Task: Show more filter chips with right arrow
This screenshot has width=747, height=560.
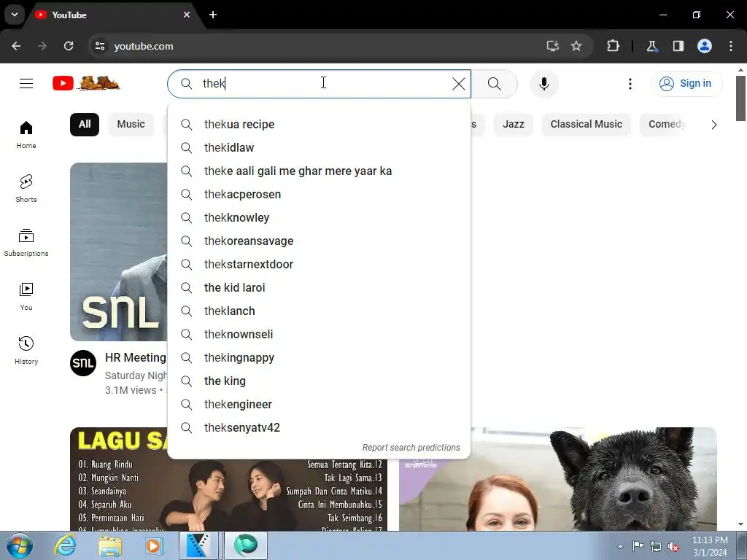Action: coord(713,125)
